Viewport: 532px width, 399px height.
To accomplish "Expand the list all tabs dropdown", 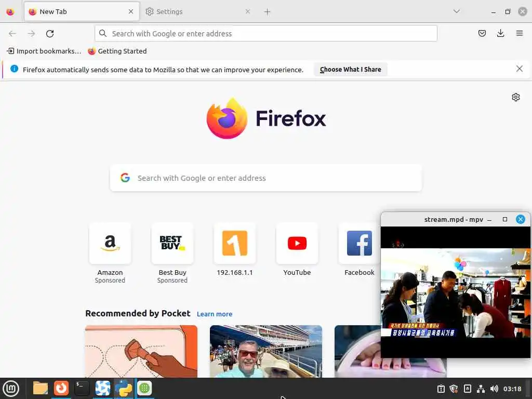I will pos(457,11).
